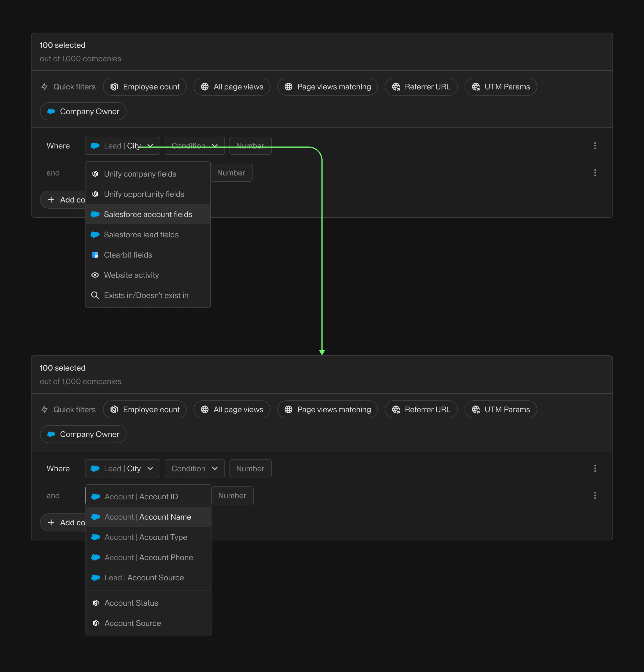Open more options on bottom 'and' row

click(x=595, y=495)
